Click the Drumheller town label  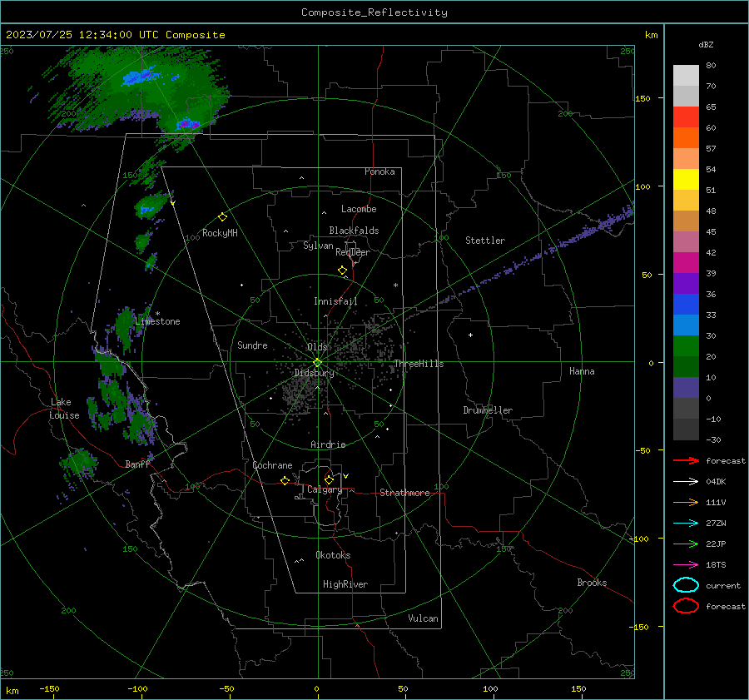click(x=488, y=410)
